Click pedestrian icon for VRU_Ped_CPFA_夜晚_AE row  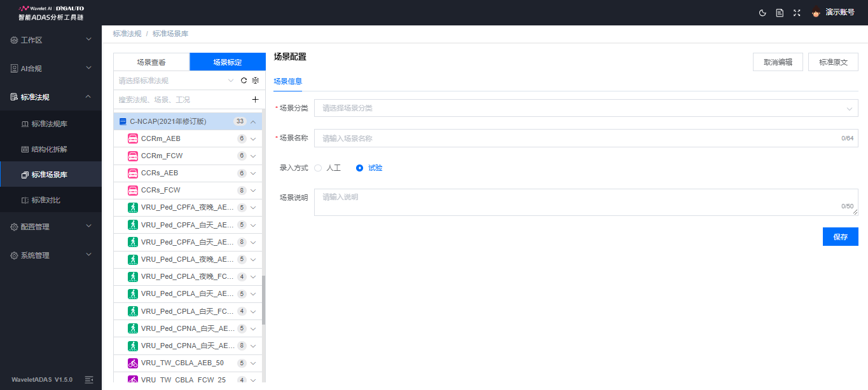[x=133, y=207]
